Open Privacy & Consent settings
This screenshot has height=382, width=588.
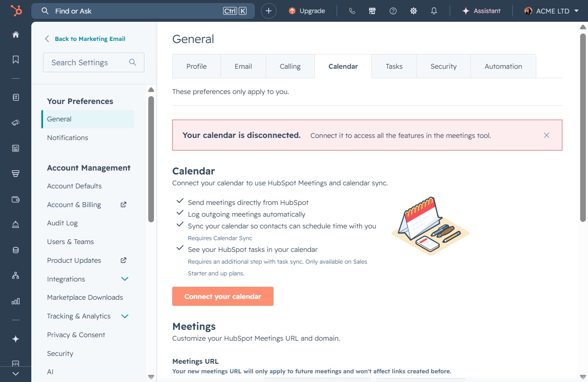click(x=76, y=335)
